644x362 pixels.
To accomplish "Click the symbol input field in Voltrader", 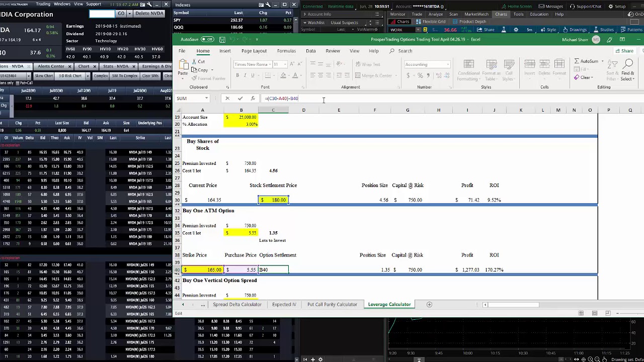I will tap(103, 14).
